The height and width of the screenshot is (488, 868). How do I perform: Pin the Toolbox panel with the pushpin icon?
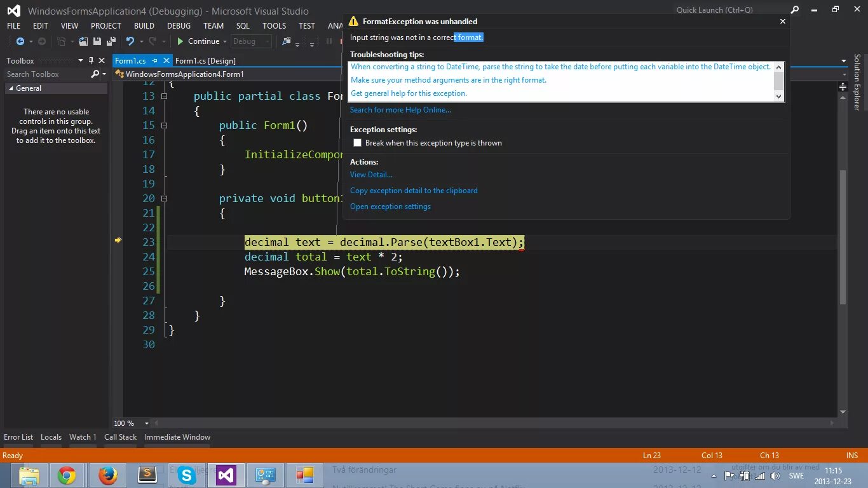tap(91, 60)
